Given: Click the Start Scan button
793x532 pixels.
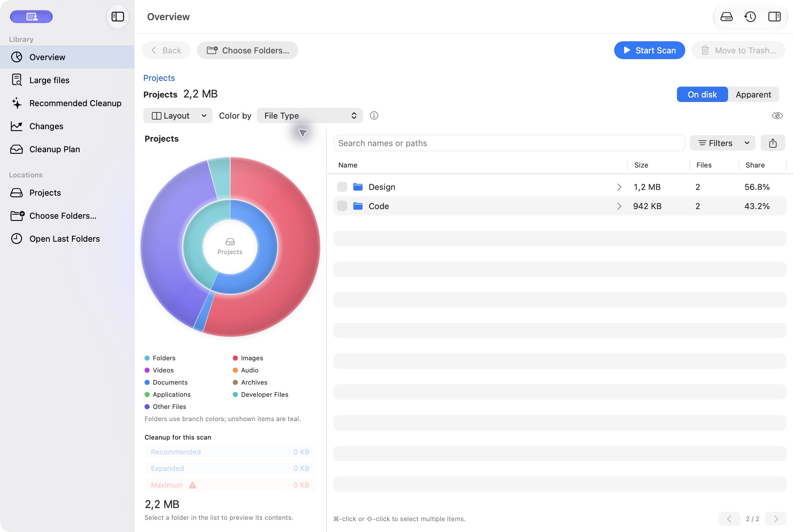Looking at the screenshot, I should [649, 50].
